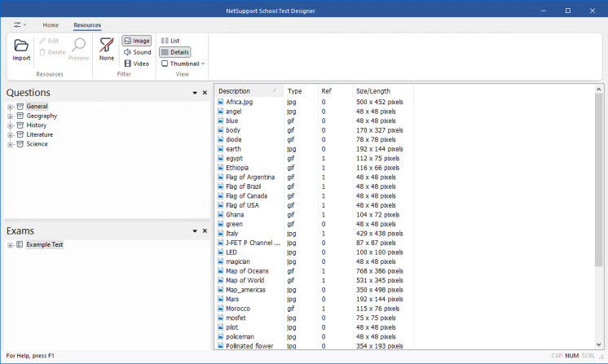Click the Science category icon in Questions
The image size is (608, 364).
pos(20,144)
